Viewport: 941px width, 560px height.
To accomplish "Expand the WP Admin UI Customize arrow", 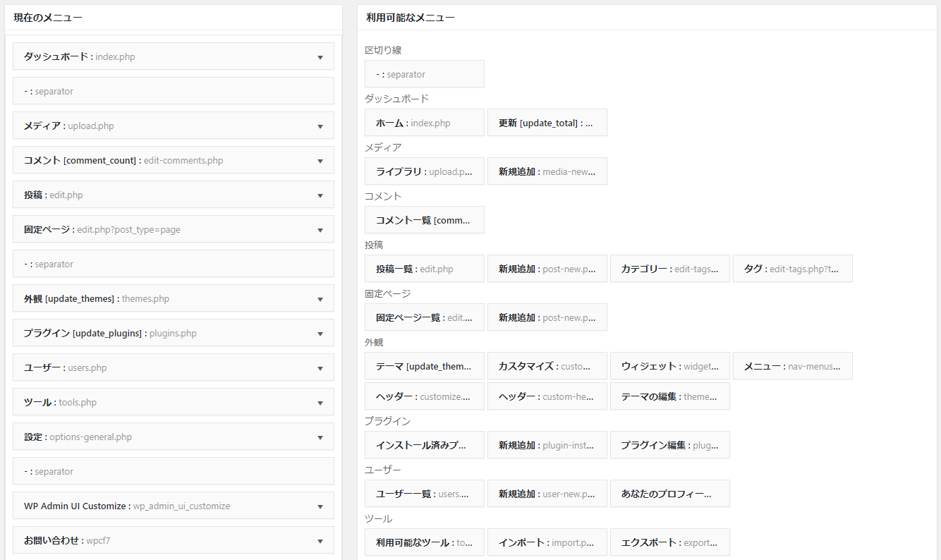I will pyautogui.click(x=320, y=506).
